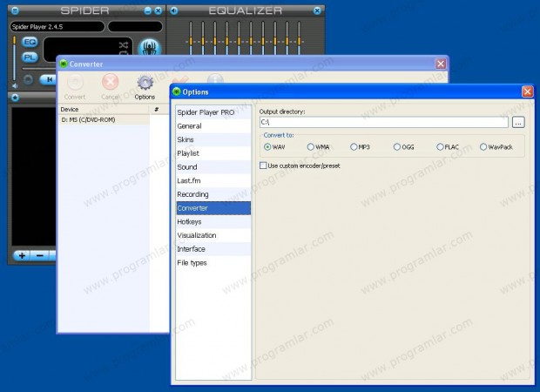This screenshot has height=392, width=540.
Task: Click the round button beside previous track
Action: (28, 79)
